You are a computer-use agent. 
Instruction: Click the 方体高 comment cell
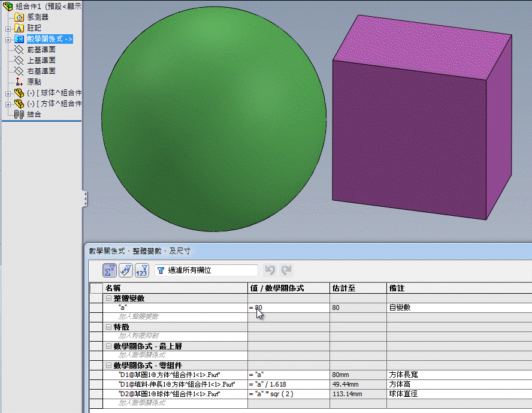coord(460,384)
